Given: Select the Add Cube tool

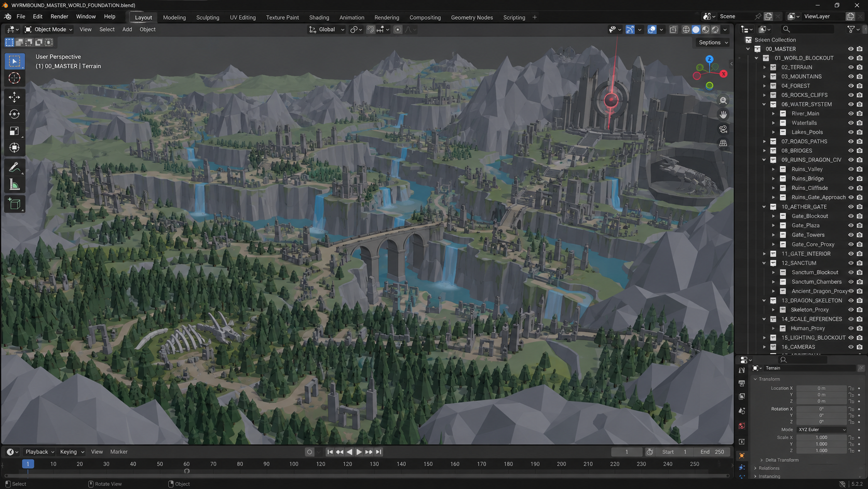Looking at the screenshot, I should (x=15, y=204).
